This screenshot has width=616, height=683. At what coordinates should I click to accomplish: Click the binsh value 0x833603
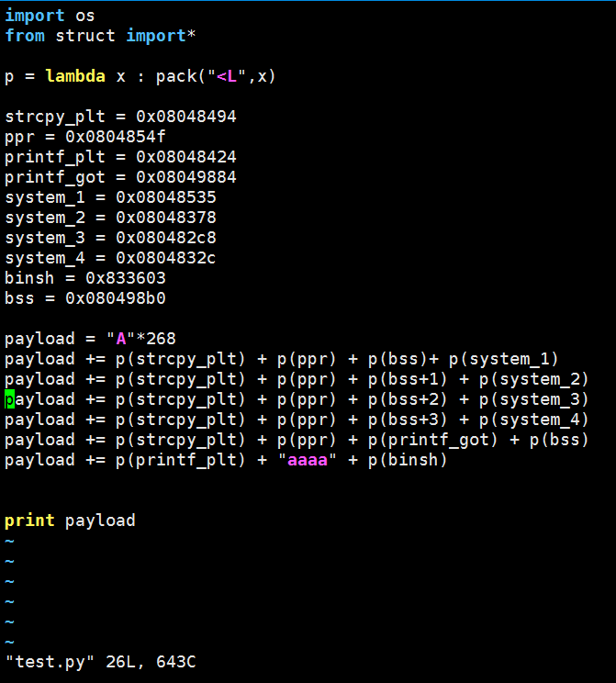[x=126, y=278]
